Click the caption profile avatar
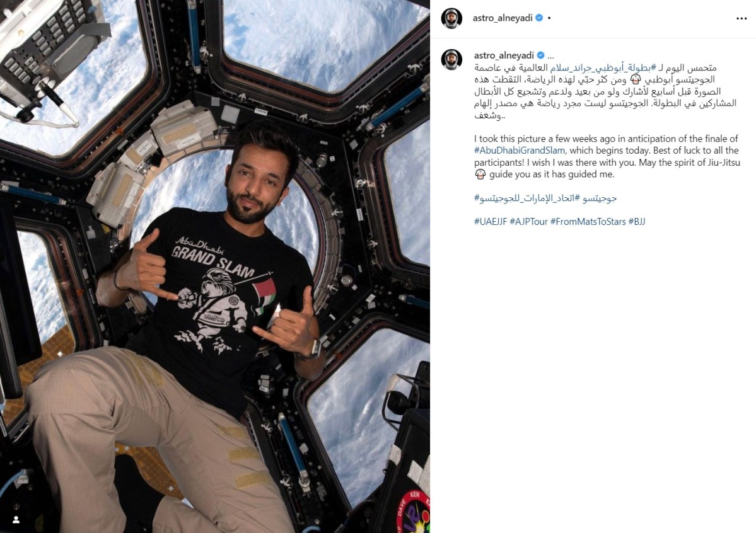 pos(451,59)
